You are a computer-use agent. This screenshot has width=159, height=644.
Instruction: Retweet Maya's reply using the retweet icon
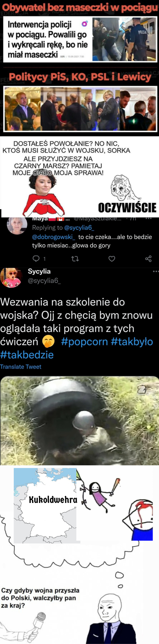75,259
